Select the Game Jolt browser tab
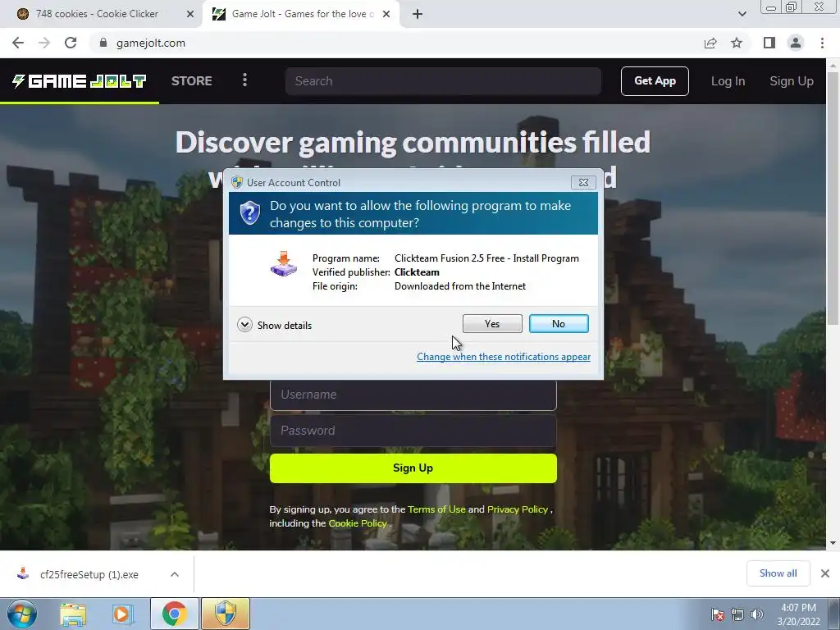The image size is (840, 630). (303, 14)
